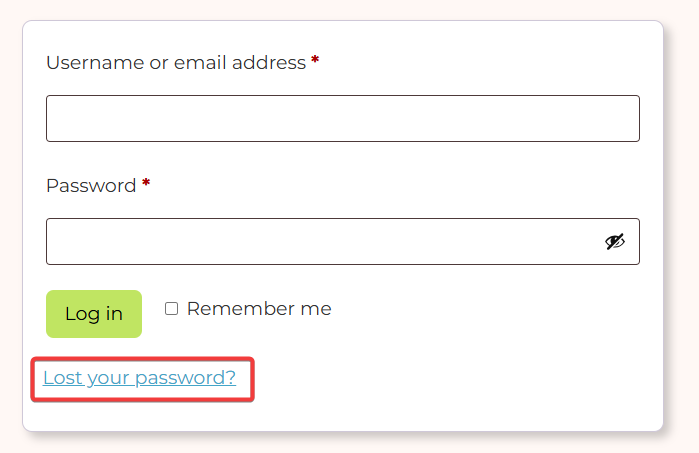Screen dimensions: 699x453
Task: Follow the password recovery link
Action: point(139,378)
